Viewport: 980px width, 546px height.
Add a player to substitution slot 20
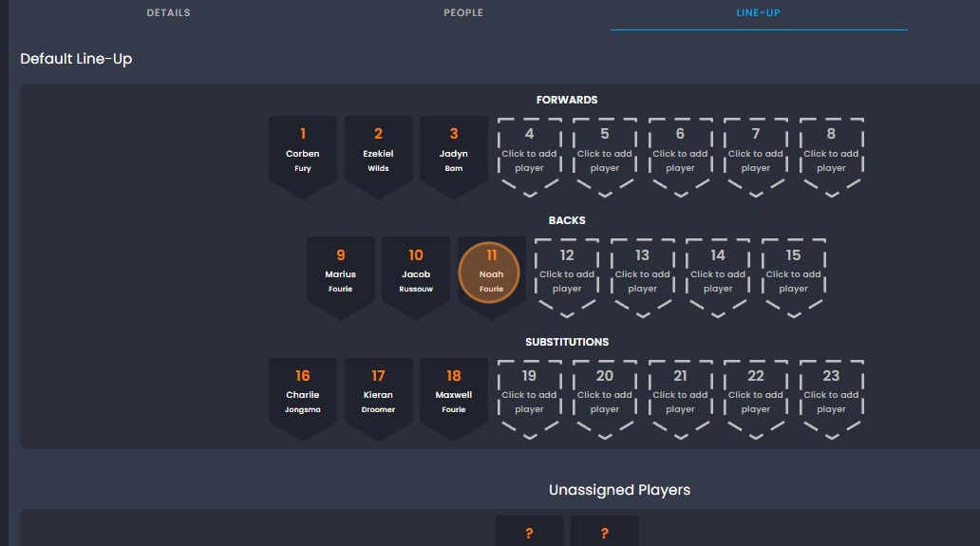coord(605,399)
